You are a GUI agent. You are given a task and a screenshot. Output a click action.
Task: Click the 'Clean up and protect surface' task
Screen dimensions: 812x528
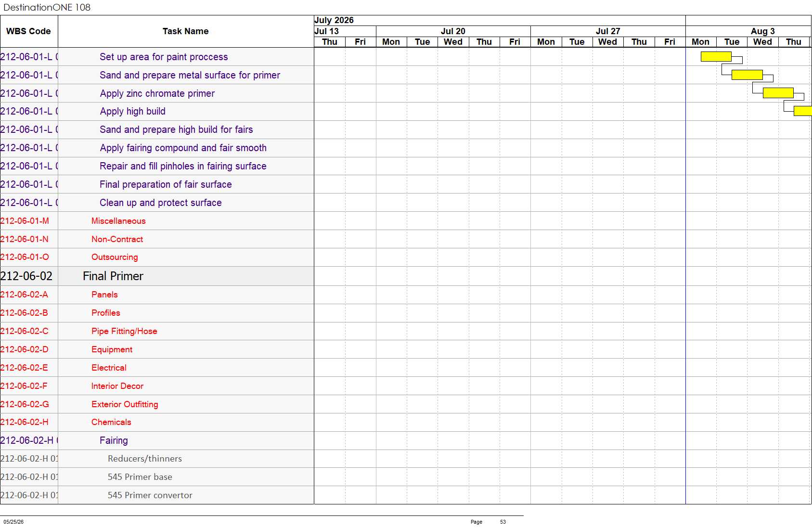pos(160,203)
